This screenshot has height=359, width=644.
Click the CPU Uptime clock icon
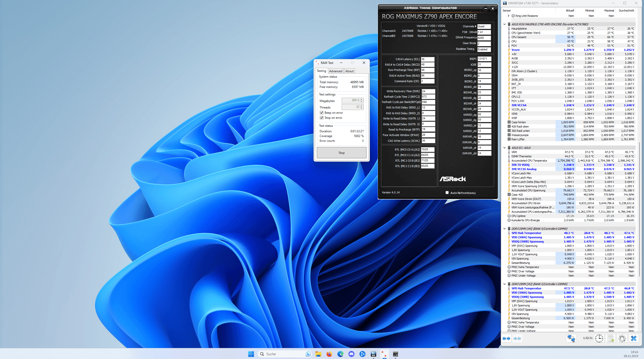tap(509, 216)
